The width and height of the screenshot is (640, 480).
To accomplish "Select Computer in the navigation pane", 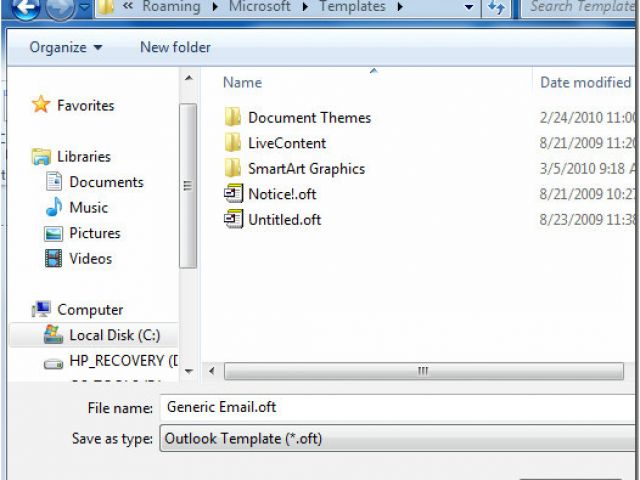I will [x=90, y=310].
